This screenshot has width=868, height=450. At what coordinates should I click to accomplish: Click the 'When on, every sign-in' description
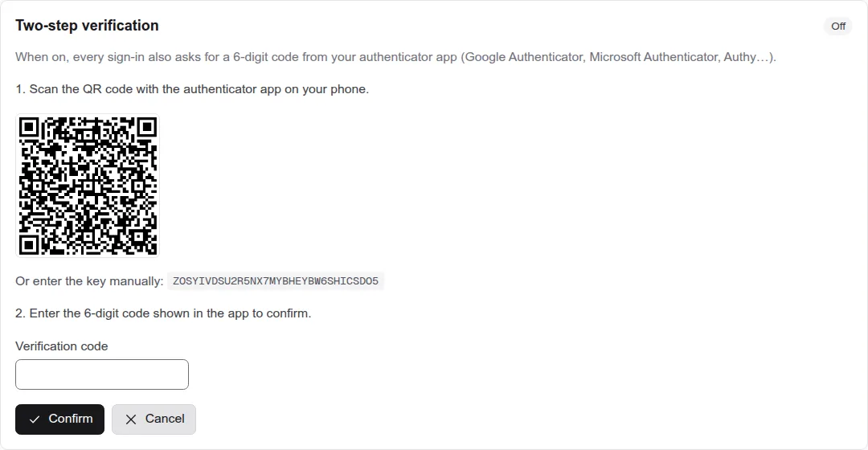pos(395,57)
